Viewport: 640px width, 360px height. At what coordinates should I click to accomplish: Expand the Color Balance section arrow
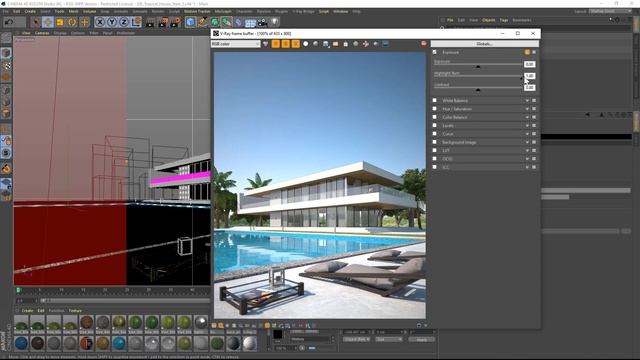(x=527, y=117)
